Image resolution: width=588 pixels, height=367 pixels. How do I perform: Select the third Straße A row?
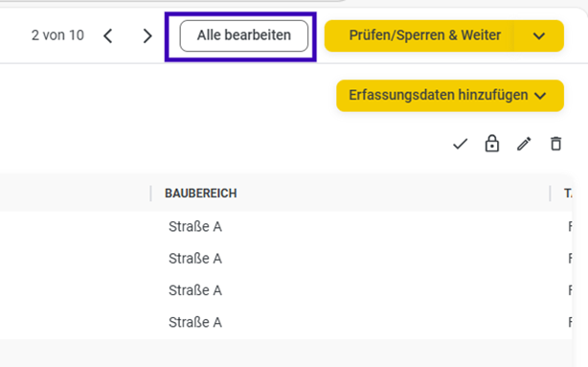pos(285,290)
